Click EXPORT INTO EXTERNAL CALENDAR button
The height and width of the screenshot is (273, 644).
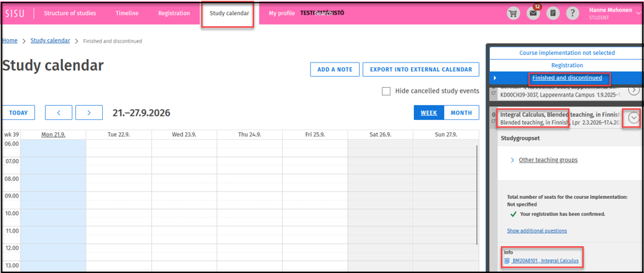coord(421,69)
